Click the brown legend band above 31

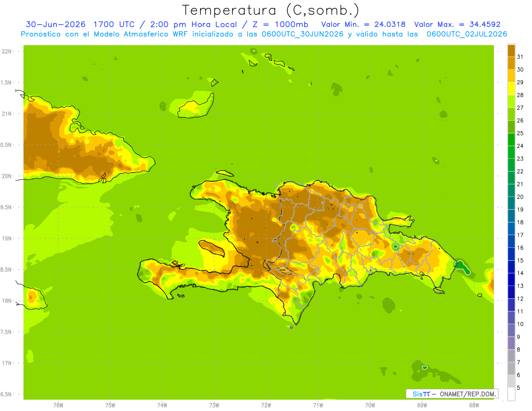511,51
